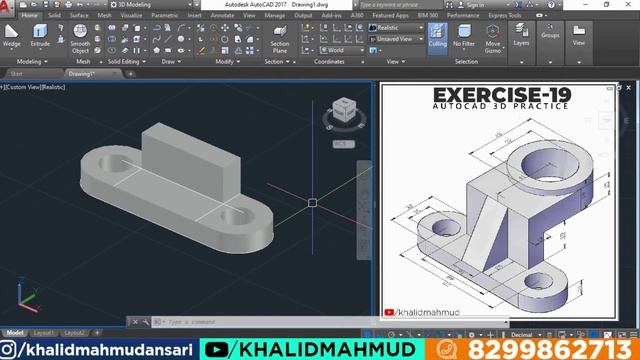This screenshot has width=640, height=360.
Task: Close the command line with X icon
Action: (x=136, y=322)
